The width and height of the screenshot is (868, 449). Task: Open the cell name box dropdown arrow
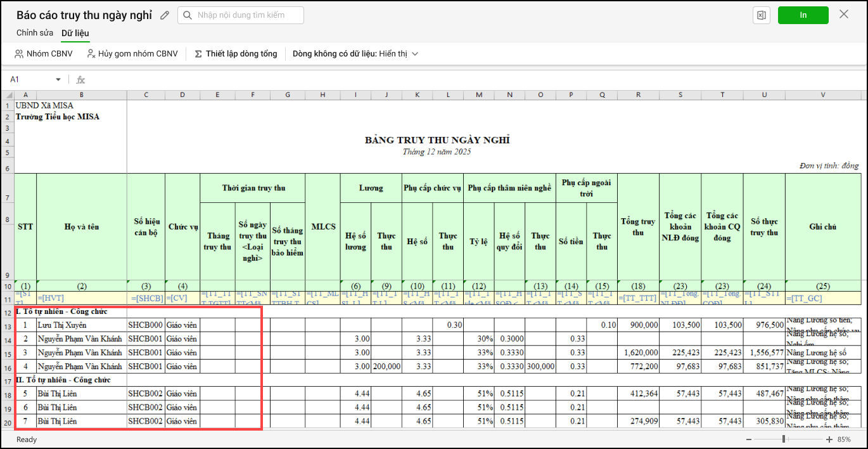click(58, 80)
